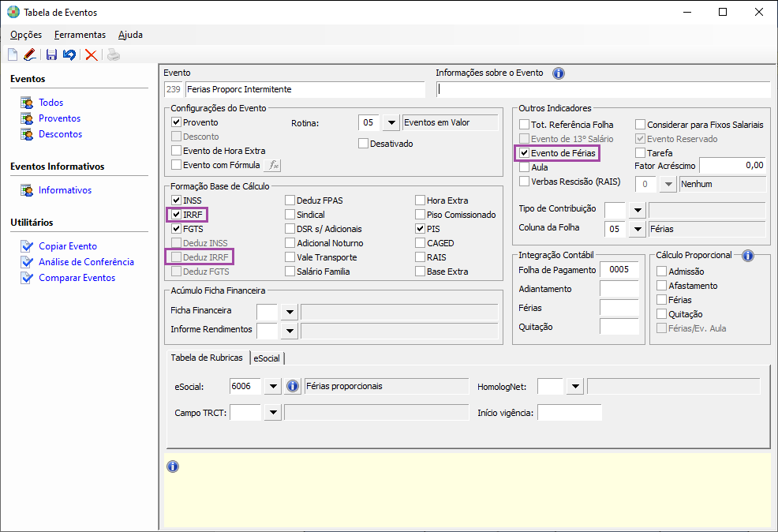Click the icon beside Proventos

pyautogui.click(x=27, y=118)
